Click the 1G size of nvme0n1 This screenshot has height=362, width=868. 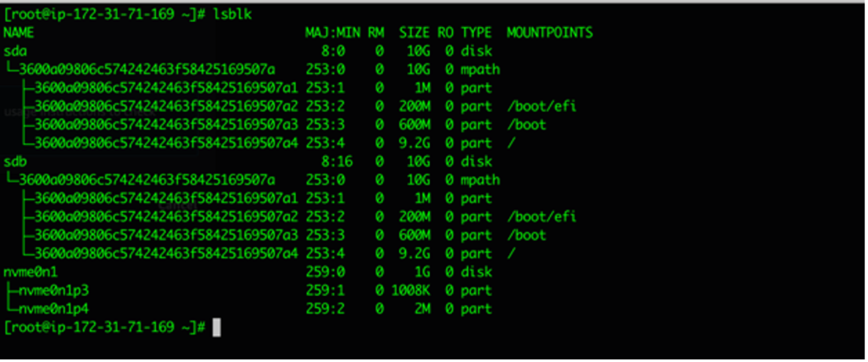point(422,272)
